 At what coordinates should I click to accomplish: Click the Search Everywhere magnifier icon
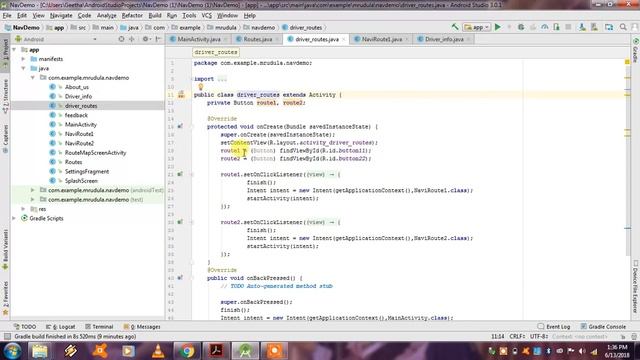coord(623,27)
